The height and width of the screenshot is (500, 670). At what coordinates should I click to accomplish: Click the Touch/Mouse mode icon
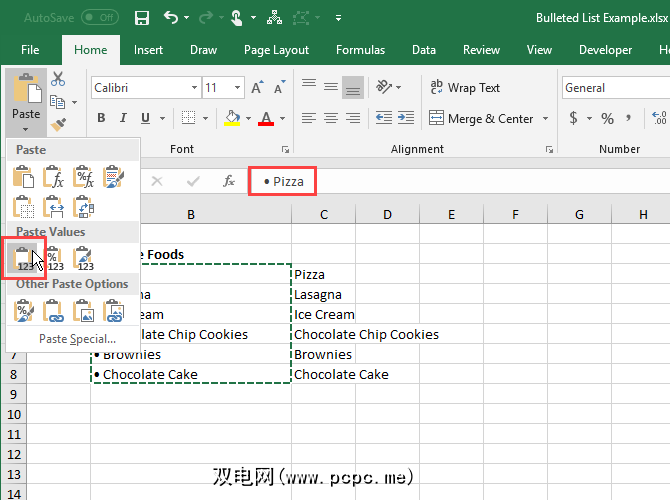point(236,18)
